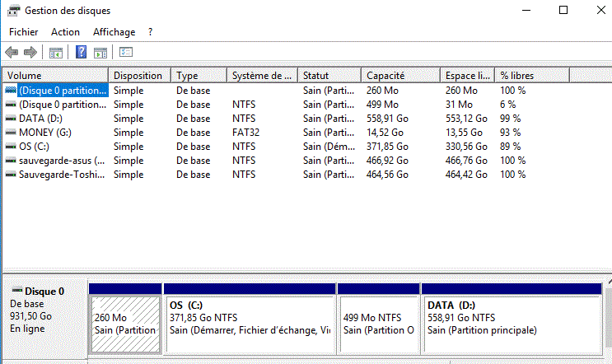Click the 6 % free cell
Screen dimensions: 612x364
(x=507, y=105)
